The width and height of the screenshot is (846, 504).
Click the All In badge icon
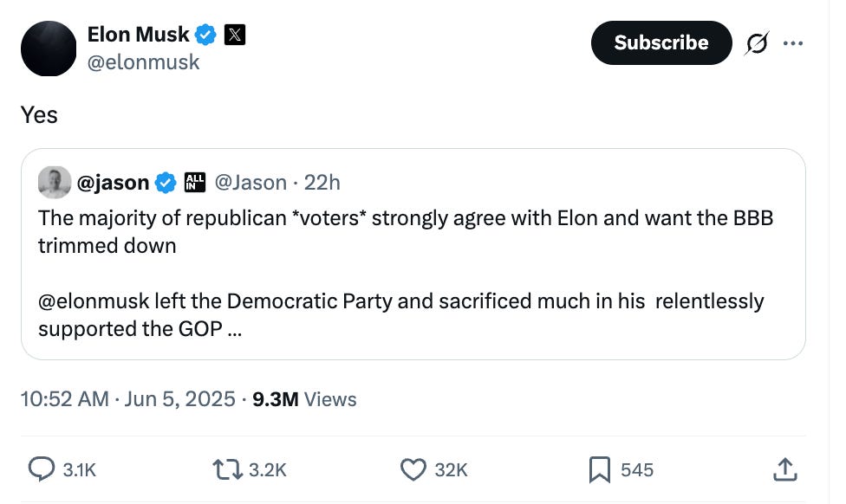195,182
